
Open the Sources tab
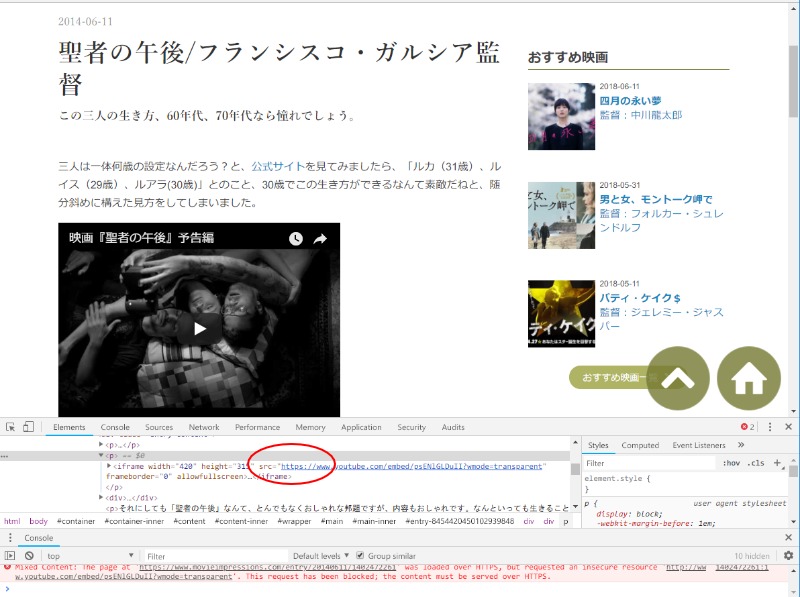click(159, 427)
